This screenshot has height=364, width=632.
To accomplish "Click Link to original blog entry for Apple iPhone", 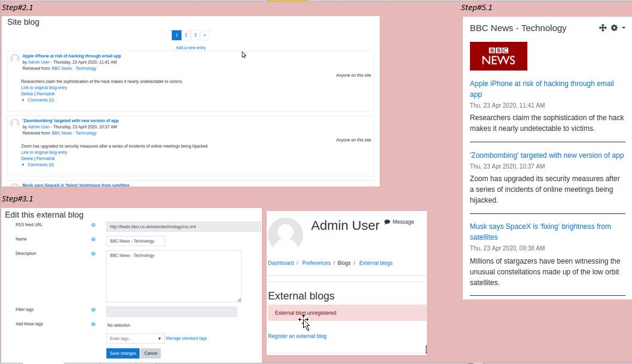I will (x=44, y=87).
